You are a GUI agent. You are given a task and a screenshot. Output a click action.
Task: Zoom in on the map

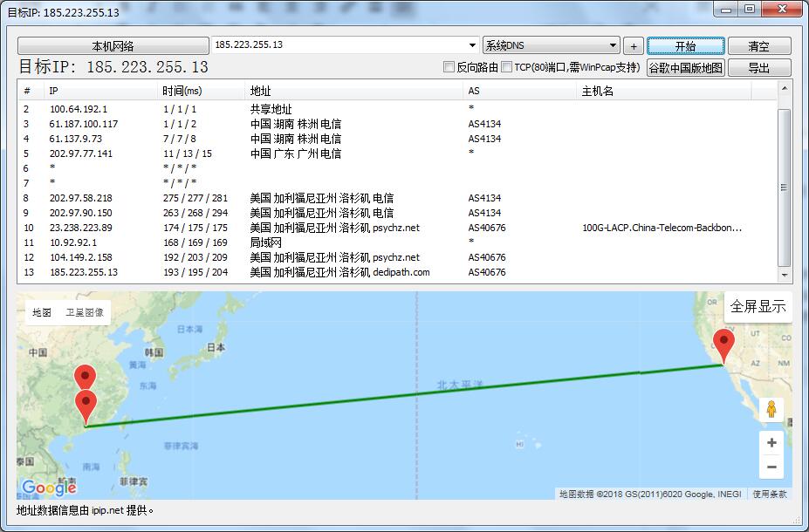(771, 443)
